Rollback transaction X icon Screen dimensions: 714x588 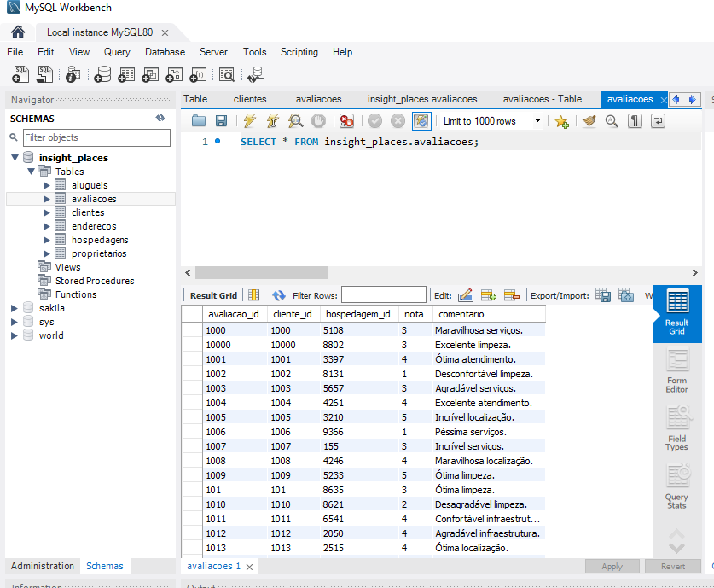(x=398, y=120)
